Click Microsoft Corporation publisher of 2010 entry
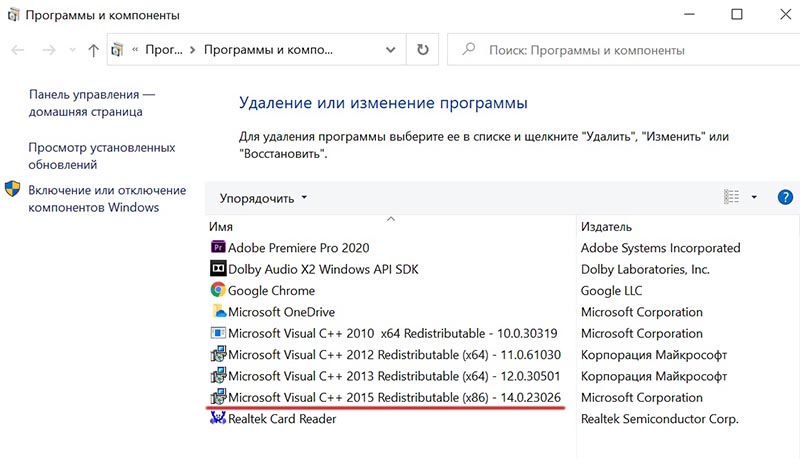 (x=641, y=334)
